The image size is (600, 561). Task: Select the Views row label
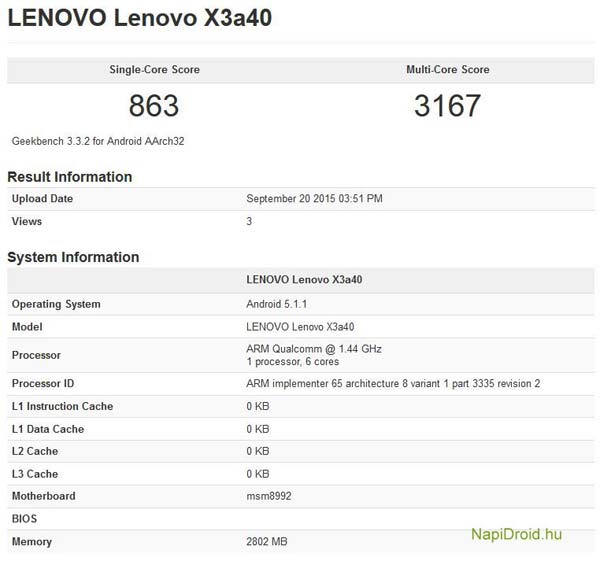(x=26, y=221)
